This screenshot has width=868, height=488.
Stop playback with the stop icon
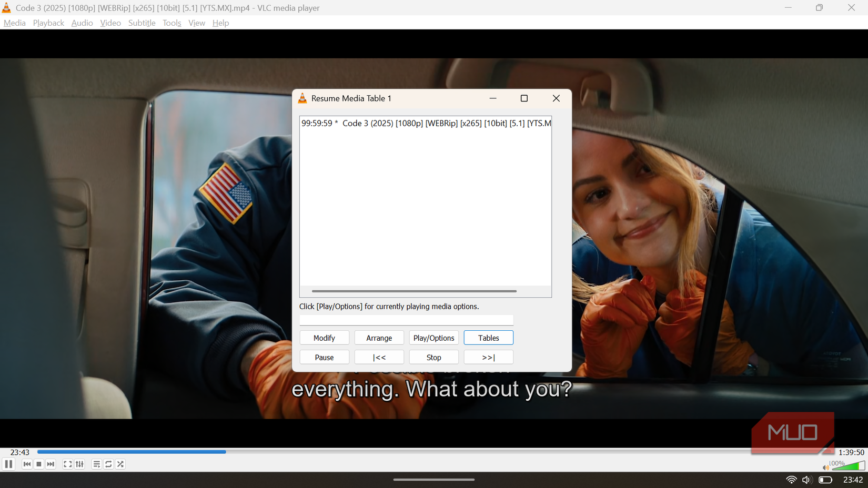click(x=38, y=464)
